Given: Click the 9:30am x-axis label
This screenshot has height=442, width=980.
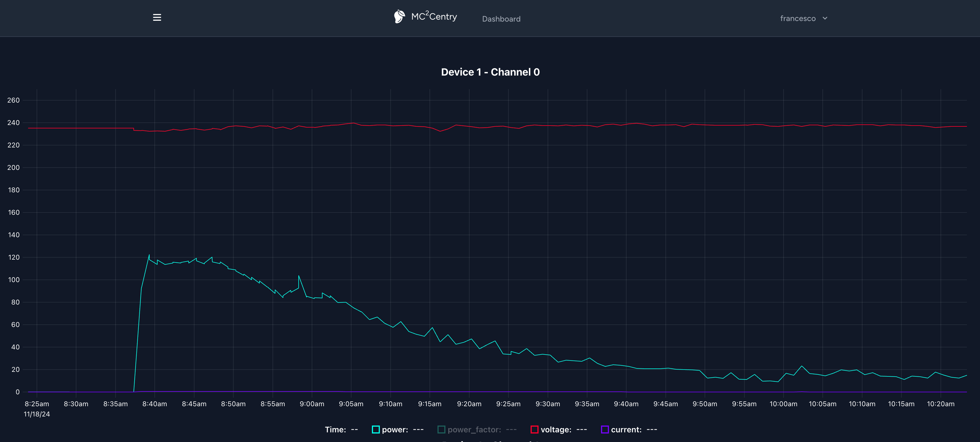Looking at the screenshot, I should click(x=547, y=404).
